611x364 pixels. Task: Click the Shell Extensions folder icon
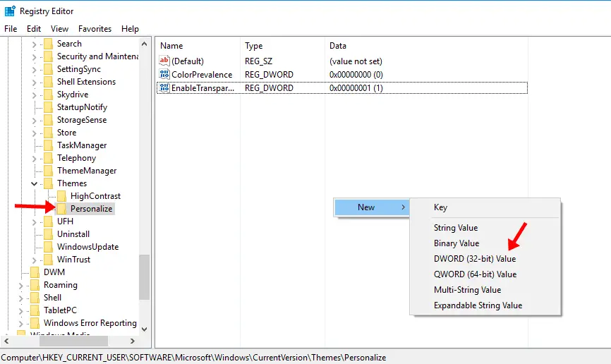click(48, 82)
